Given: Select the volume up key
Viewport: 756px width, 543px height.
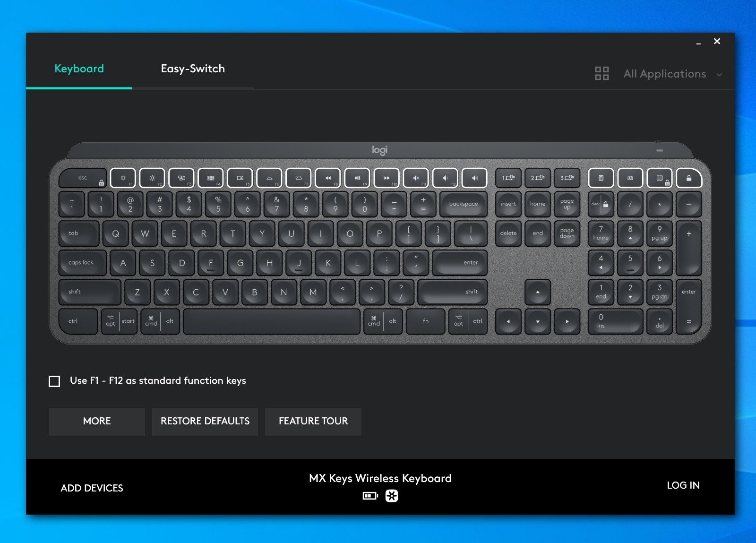Looking at the screenshot, I should 474,178.
